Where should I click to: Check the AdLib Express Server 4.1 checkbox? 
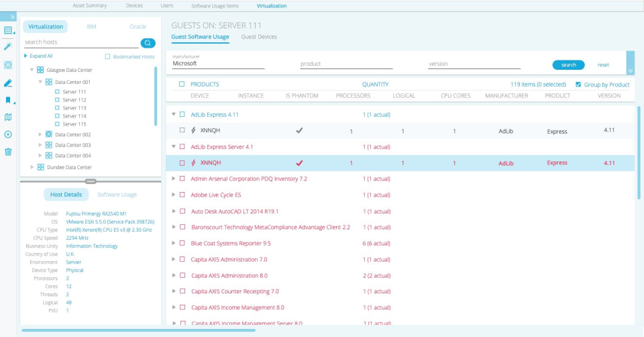(x=182, y=147)
